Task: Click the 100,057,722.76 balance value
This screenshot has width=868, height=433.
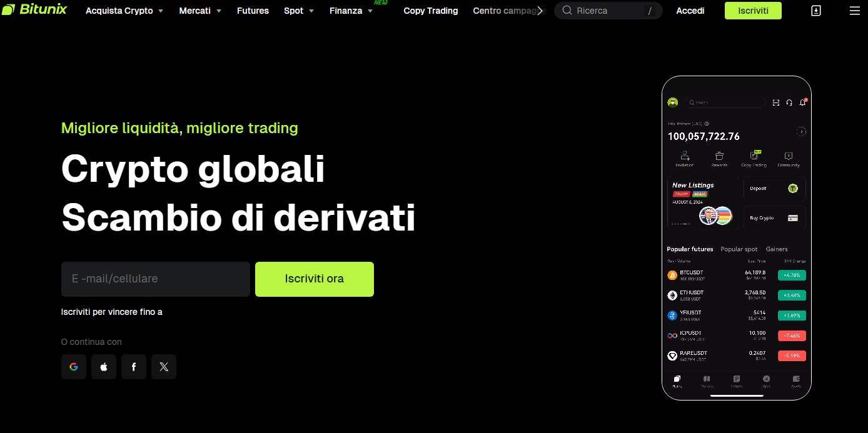Action: [x=704, y=136]
